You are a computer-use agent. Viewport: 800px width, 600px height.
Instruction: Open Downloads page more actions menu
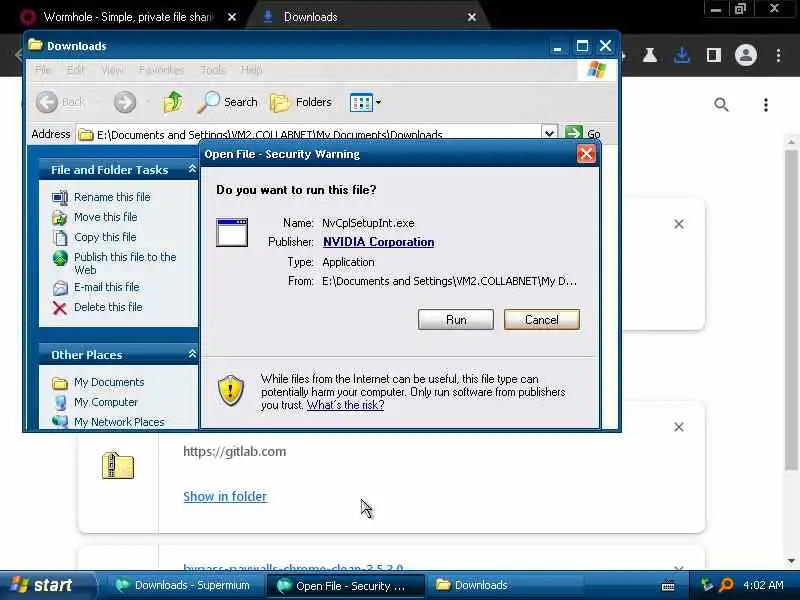[765, 105]
